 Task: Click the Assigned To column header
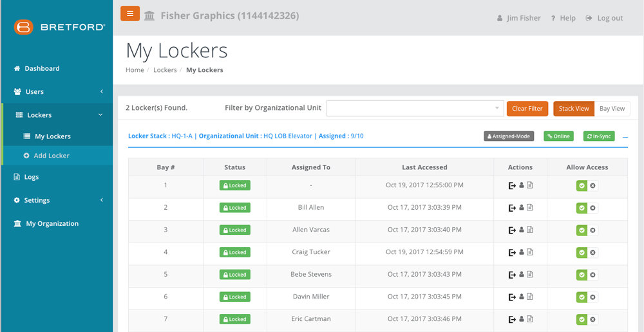pyautogui.click(x=311, y=167)
